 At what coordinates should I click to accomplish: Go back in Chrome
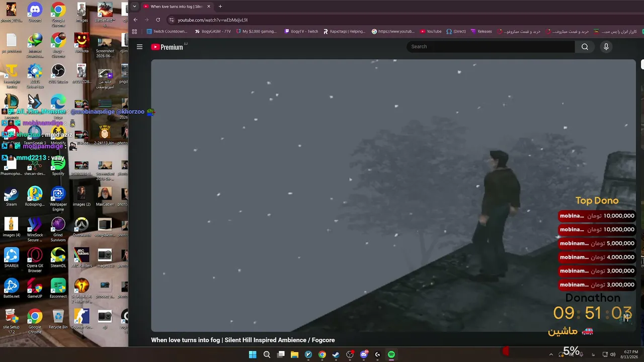click(135, 20)
